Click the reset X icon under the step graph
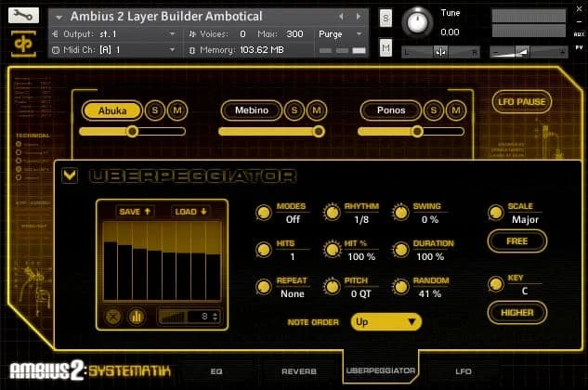Viewport: 588px width, 390px height. tap(113, 316)
